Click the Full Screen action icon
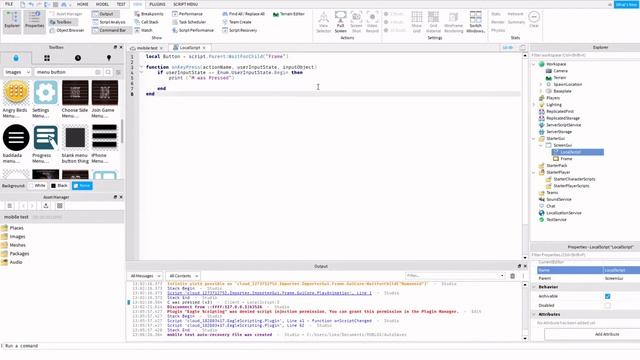The height and width of the screenshot is (360, 640). coord(340,22)
